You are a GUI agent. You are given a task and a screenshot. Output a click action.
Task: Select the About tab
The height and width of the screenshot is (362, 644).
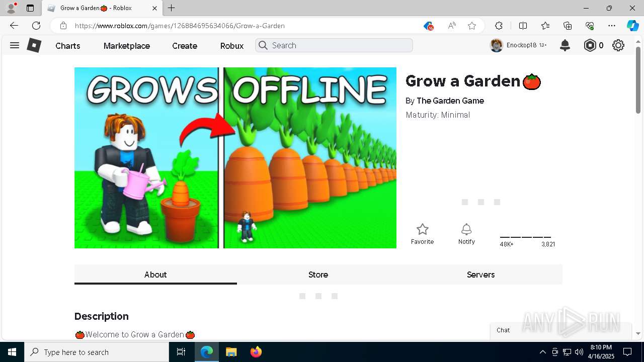155,275
